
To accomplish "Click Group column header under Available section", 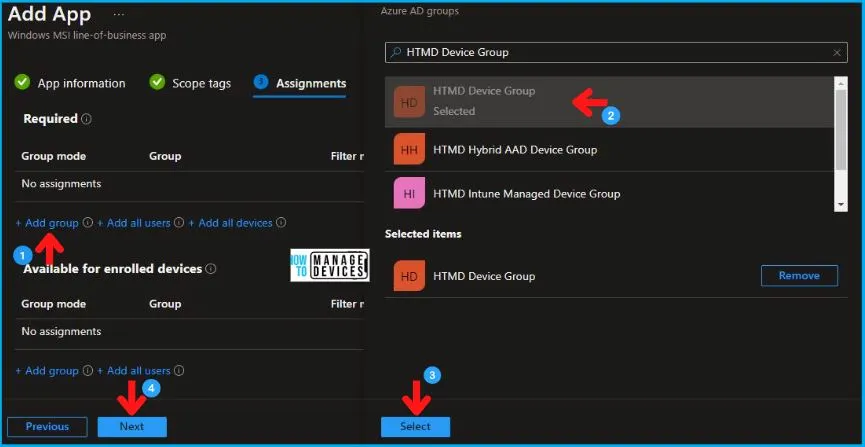I will coord(165,304).
